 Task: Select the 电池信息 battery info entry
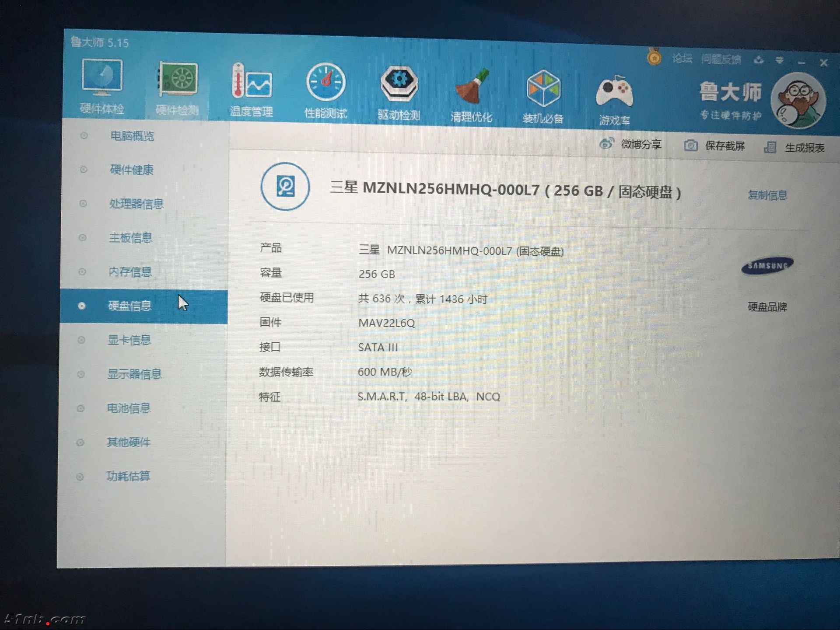pyautogui.click(x=129, y=408)
